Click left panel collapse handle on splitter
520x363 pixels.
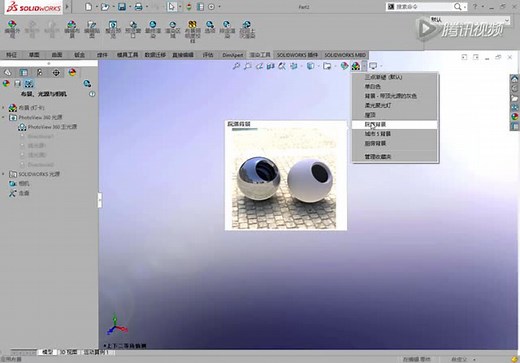[x=99, y=200]
